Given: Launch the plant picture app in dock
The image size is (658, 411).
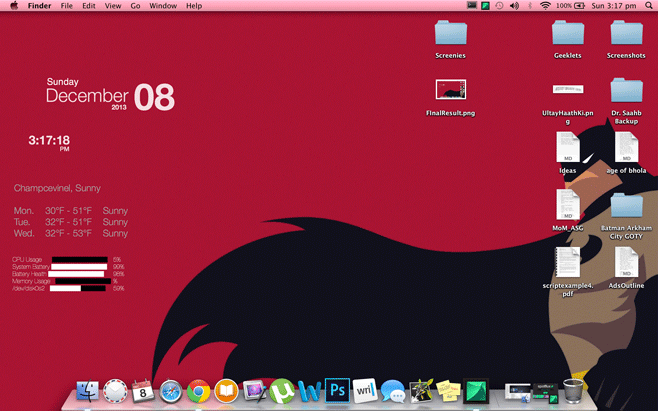Looking at the screenshot, I should pos(420,391).
